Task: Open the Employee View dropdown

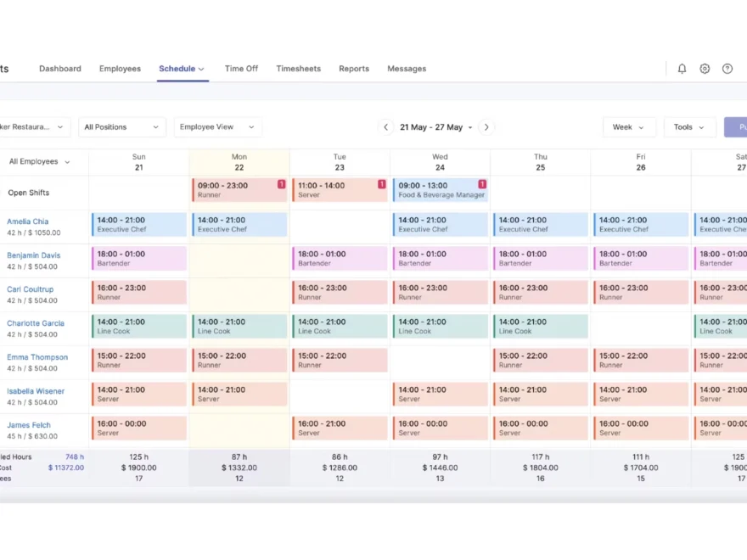Action: pyautogui.click(x=217, y=127)
